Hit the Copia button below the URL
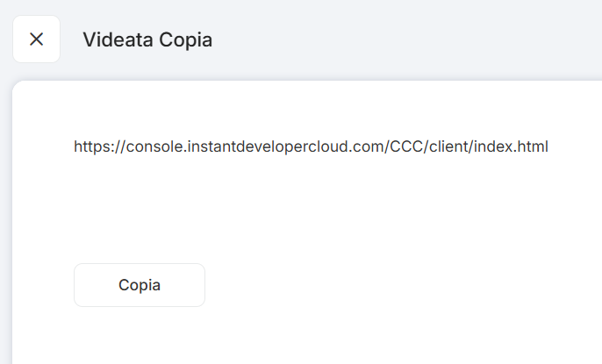The width and height of the screenshot is (602, 364). 140,285
